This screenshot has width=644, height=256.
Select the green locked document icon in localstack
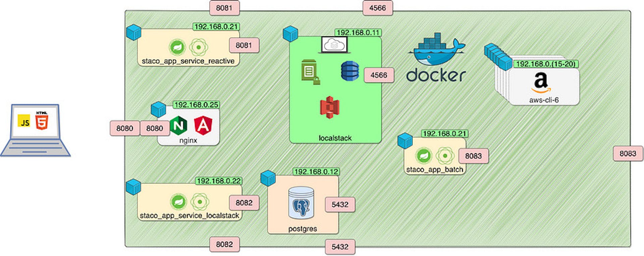311,72
